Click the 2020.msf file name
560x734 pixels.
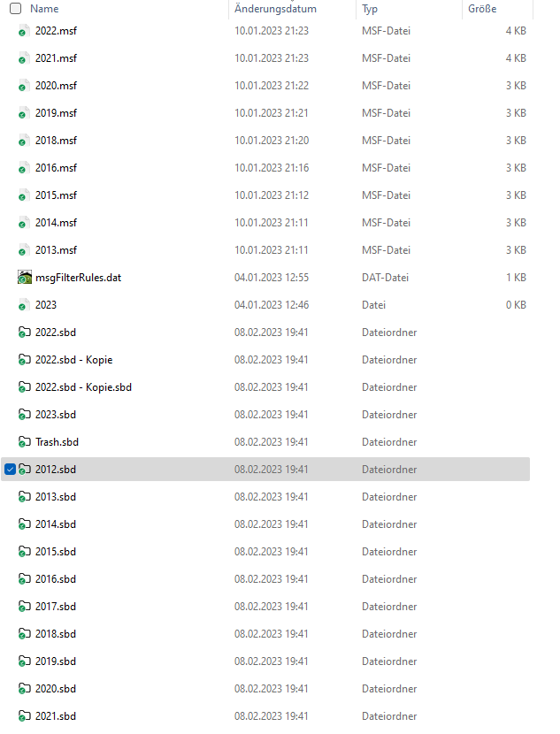pos(56,86)
